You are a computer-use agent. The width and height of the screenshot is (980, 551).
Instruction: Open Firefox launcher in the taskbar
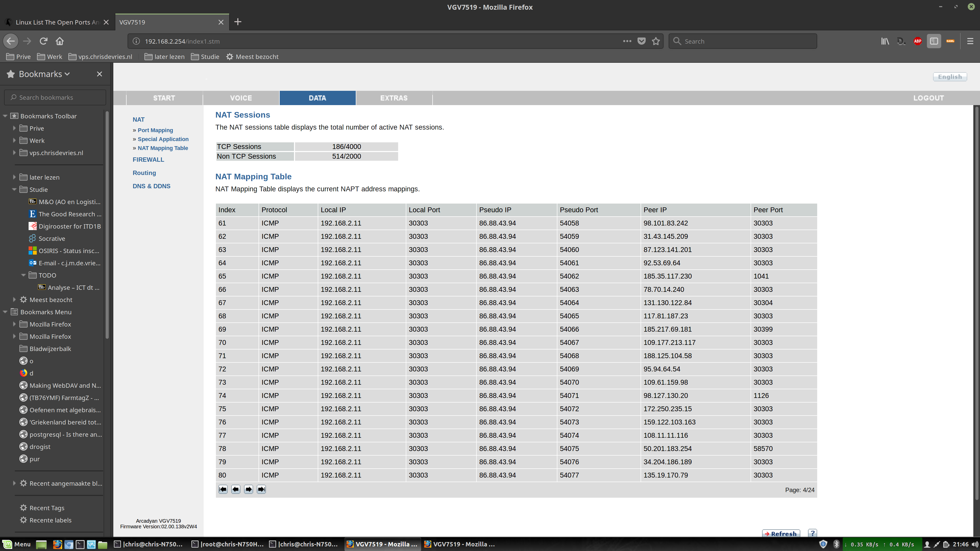pos(57,545)
